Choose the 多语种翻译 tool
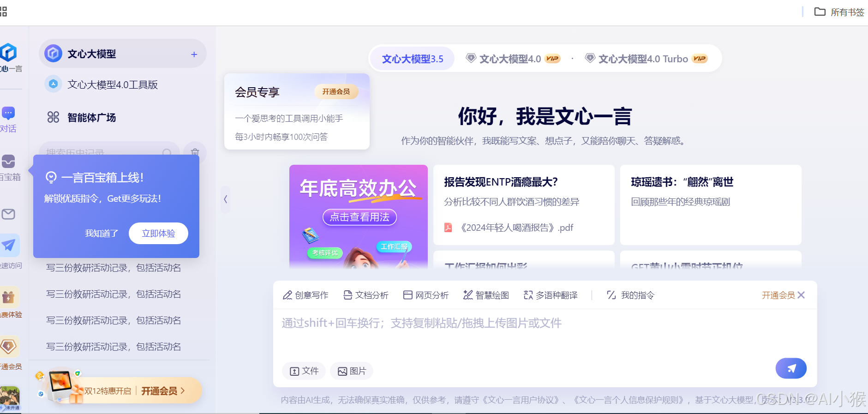 [x=551, y=295]
